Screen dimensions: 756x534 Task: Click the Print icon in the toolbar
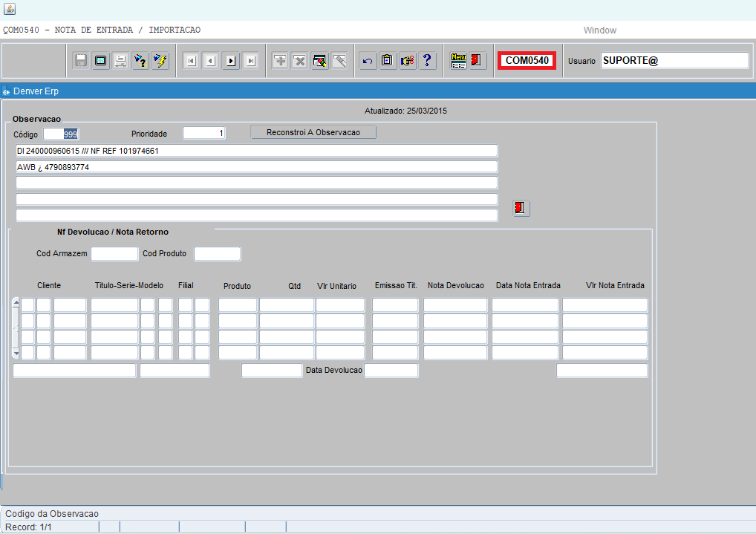pyautogui.click(x=120, y=61)
